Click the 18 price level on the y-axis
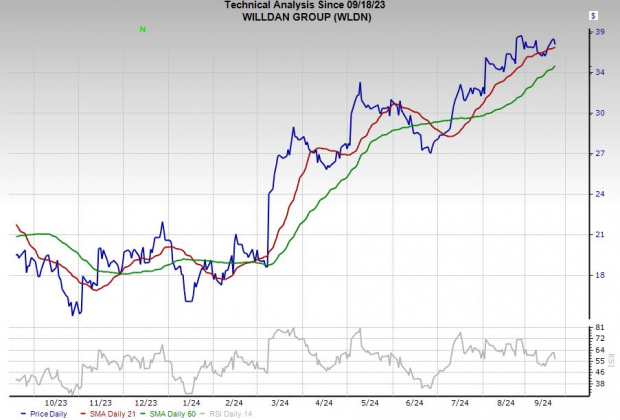This screenshot has width=620, height=420. click(x=596, y=275)
